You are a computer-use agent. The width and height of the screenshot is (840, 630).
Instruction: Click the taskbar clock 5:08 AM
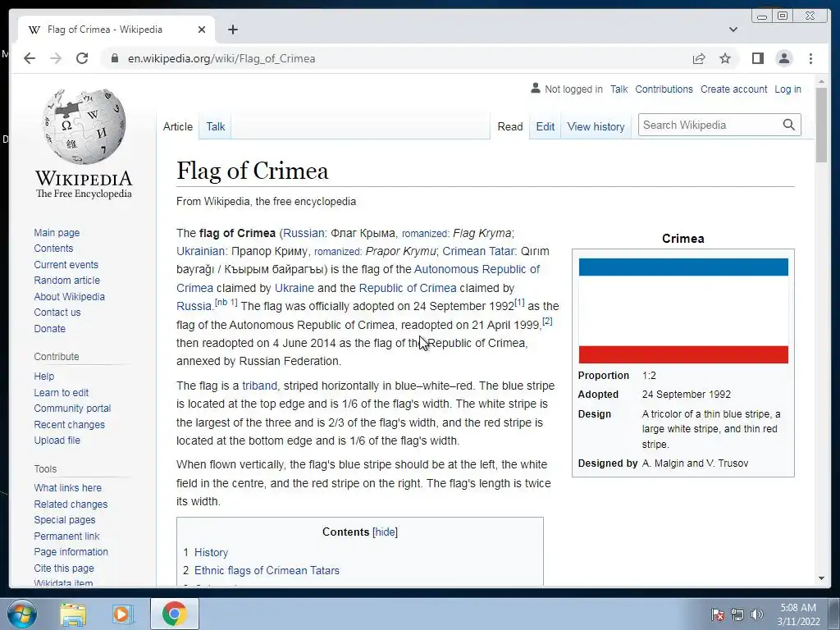797,608
